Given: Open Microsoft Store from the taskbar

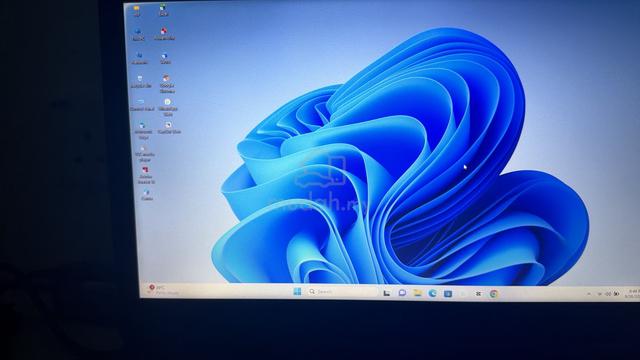Looking at the screenshot, I should 448,293.
